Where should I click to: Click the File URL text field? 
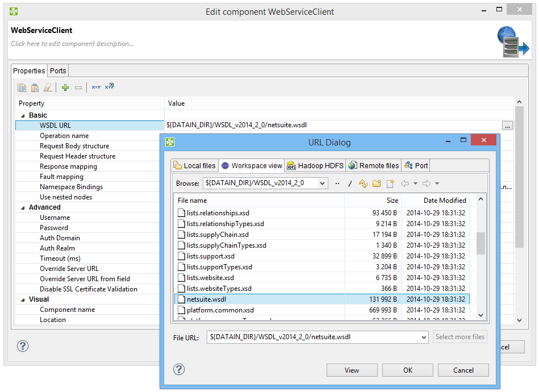(x=313, y=337)
